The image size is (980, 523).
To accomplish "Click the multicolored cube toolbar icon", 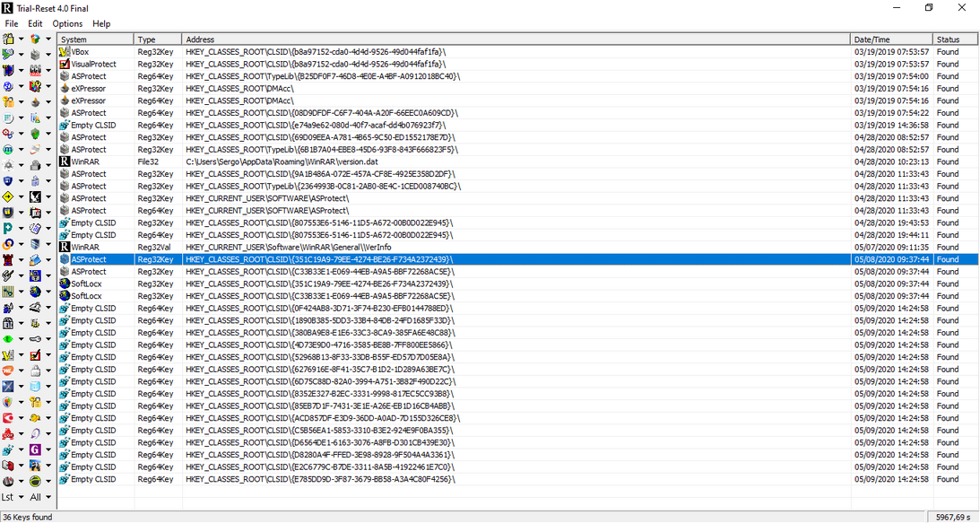I will click(x=35, y=39).
